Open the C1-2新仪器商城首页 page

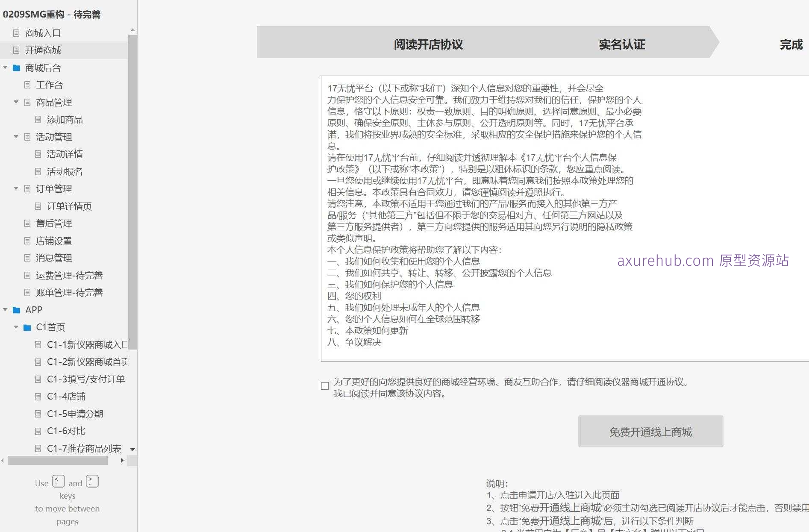pos(87,362)
